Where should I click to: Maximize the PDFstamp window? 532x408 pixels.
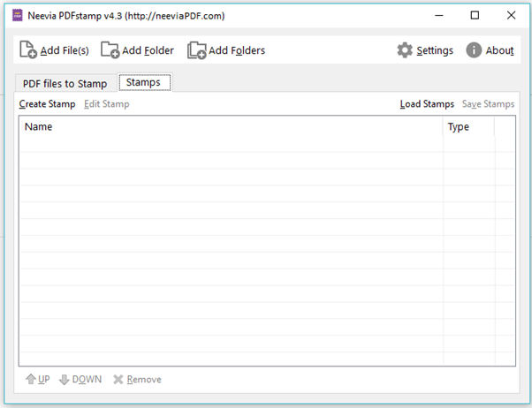475,15
